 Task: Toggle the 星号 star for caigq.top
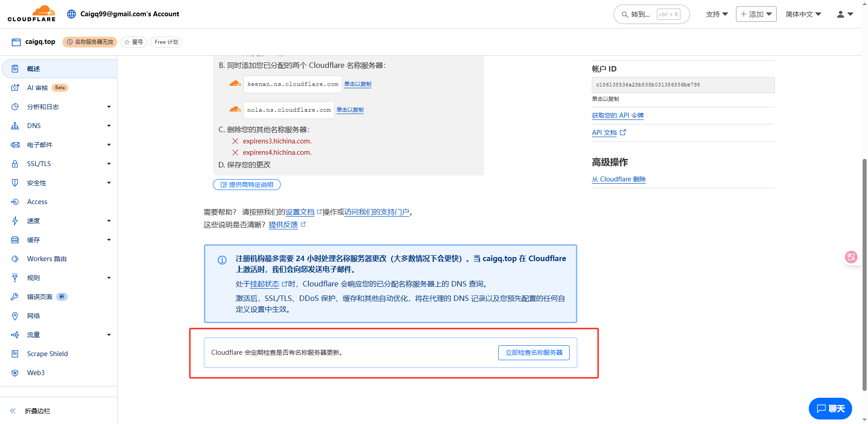[133, 42]
